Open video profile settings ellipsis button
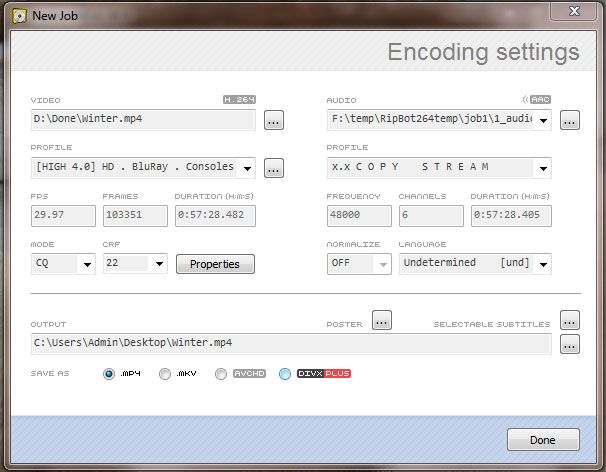 point(274,168)
